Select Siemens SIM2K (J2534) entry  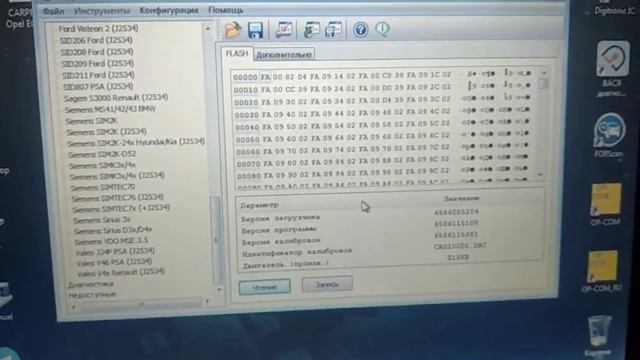[107, 131]
